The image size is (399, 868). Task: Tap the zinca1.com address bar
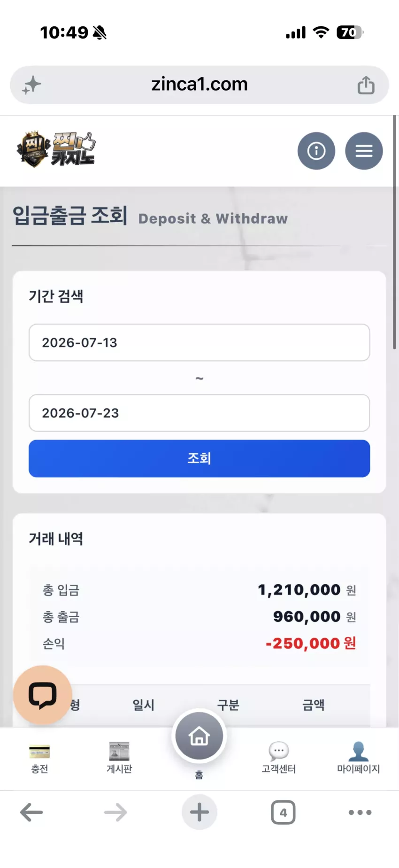199,85
